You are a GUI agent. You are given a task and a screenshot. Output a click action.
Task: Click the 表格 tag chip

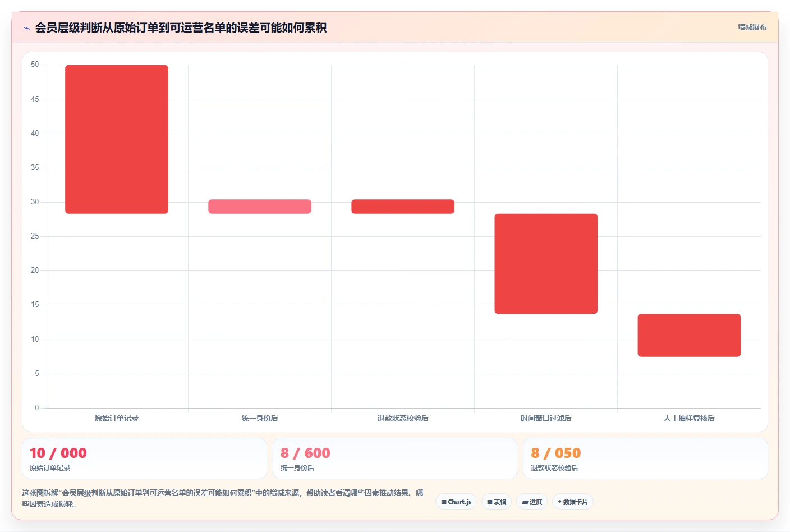(497, 502)
